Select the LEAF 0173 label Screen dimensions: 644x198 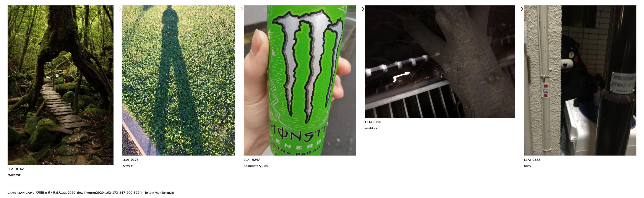coord(130,160)
